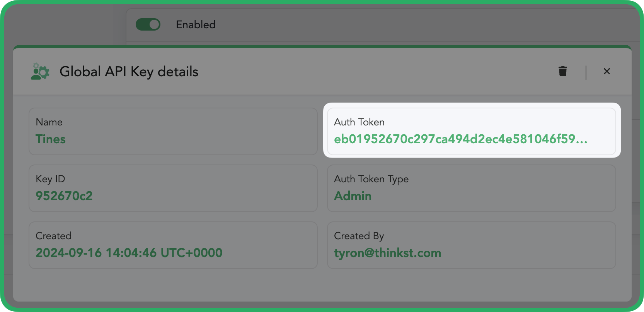Click the Created timestamp value
644x312 pixels.
[x=129, y=253]
